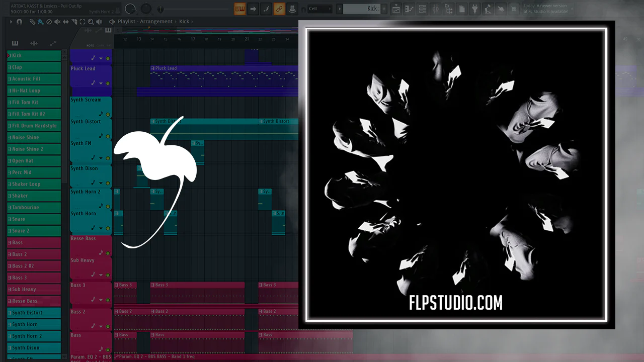Click the tempo tapper icon

click(488, 9)
